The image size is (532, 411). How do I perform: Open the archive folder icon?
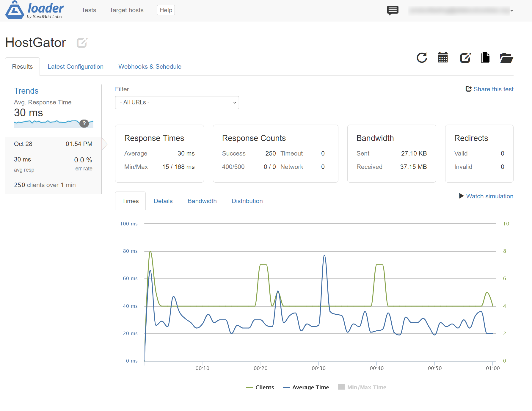tap(506, 58)
